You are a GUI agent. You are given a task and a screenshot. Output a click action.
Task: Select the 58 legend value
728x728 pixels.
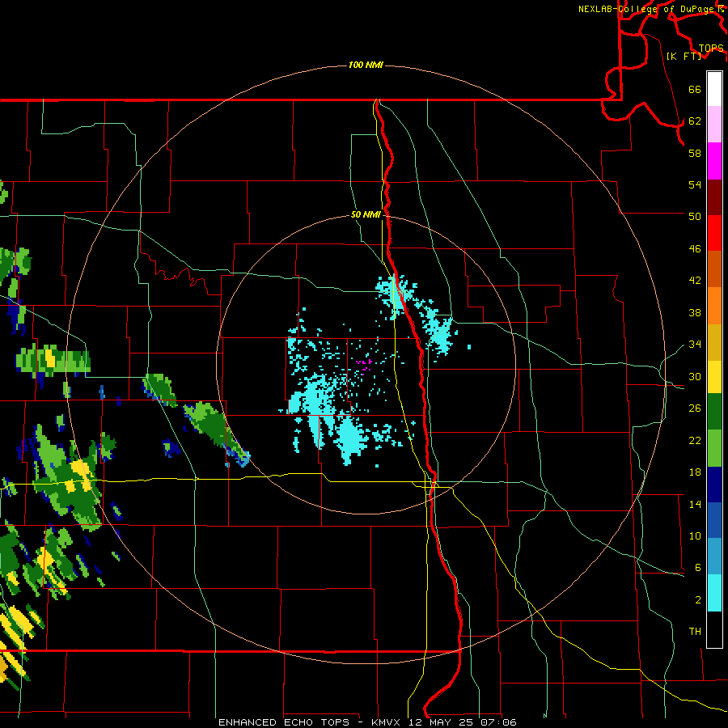695,153
